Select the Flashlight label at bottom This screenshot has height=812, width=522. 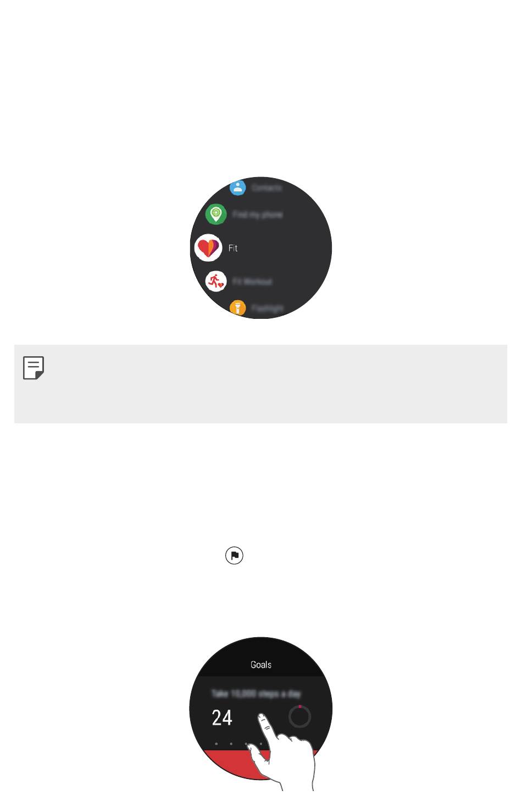[x=268, y=308]
